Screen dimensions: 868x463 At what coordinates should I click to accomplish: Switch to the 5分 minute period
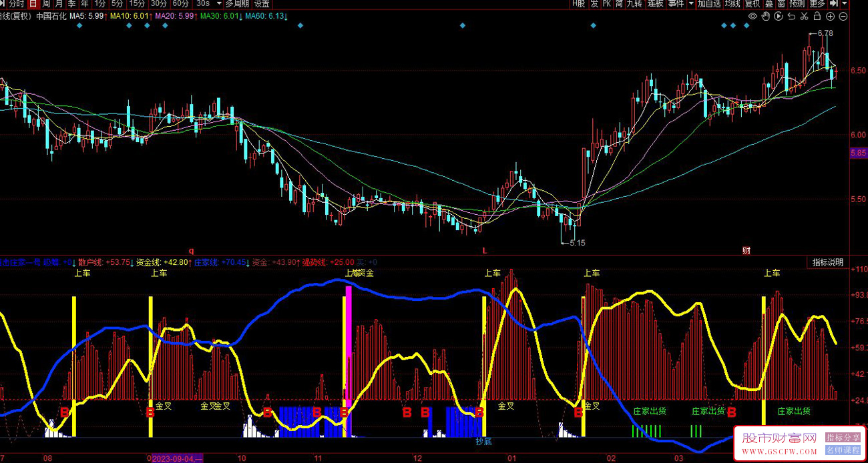(118, 3)
